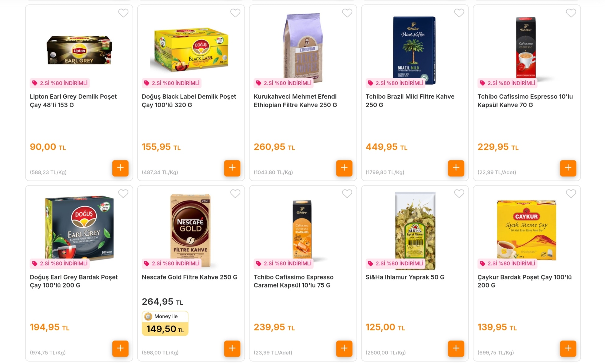Click discount badge on Tchibo Cafissimo Espresso
Image resolution: width=605 pixels, height=364 pixels.
coord(508,83)
